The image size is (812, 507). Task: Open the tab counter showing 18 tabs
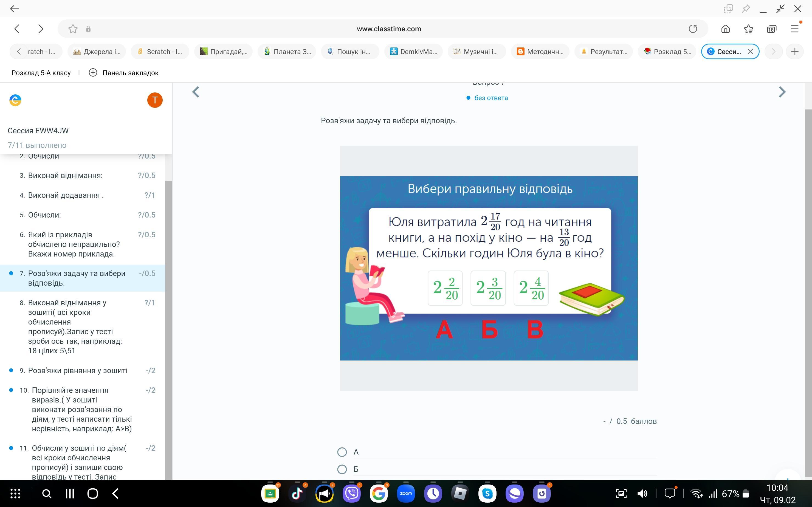click(x=771, y=29)
